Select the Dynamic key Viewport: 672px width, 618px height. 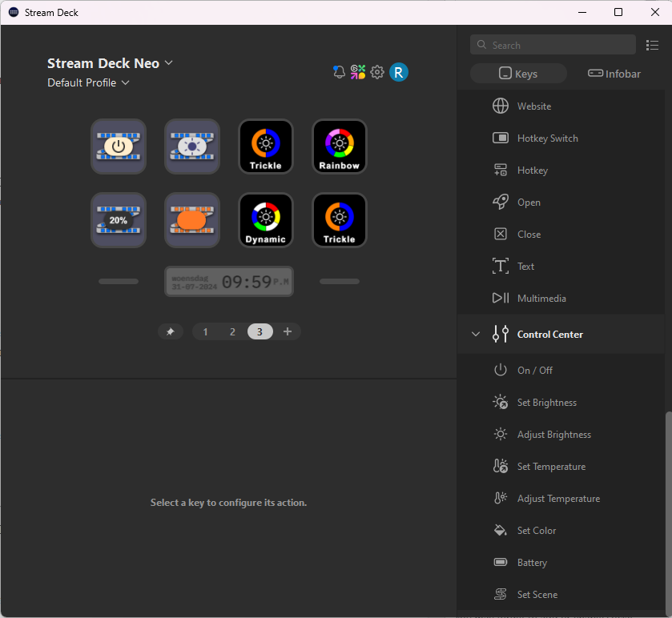(x=266, y=220)
